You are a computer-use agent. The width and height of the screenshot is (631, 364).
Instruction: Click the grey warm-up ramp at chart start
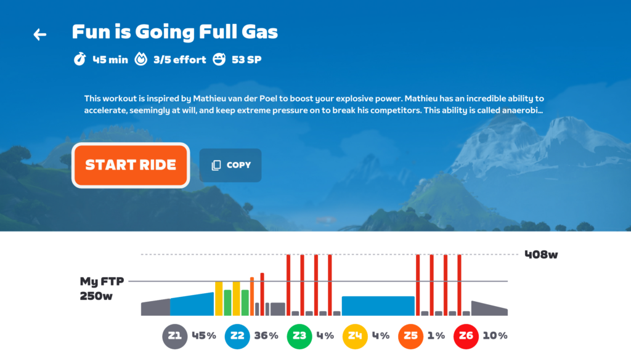click(x=155, y=308)
